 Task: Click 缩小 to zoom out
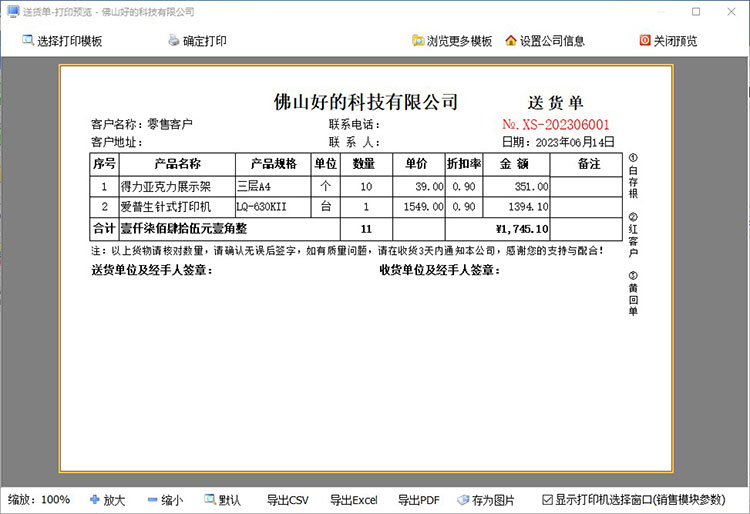point(165,500)
